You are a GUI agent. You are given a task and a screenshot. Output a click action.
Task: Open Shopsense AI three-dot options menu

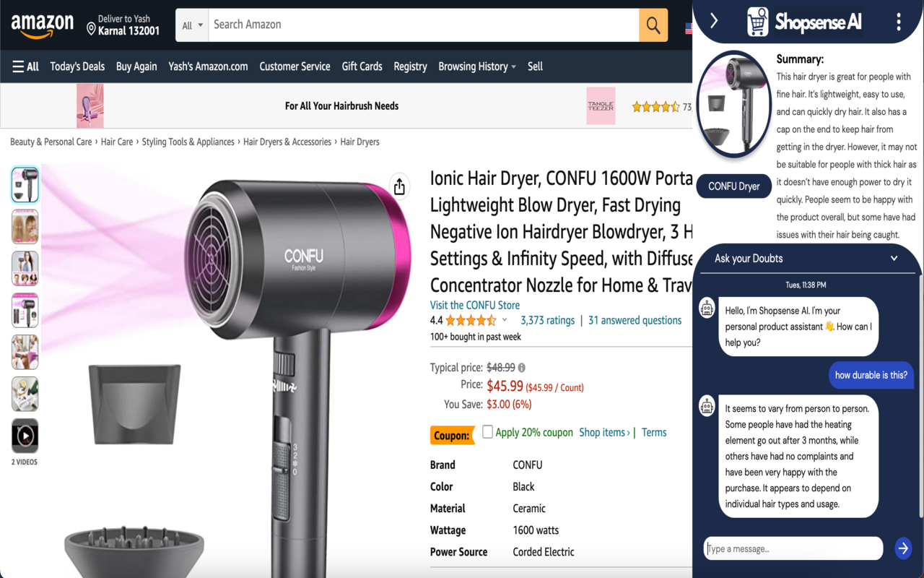point(898,22)
